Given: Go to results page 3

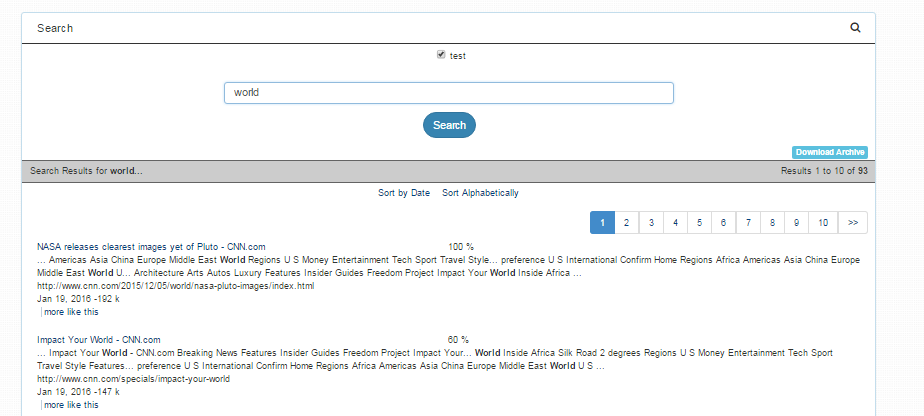Looking at the screenshot, I should point(650,222).
